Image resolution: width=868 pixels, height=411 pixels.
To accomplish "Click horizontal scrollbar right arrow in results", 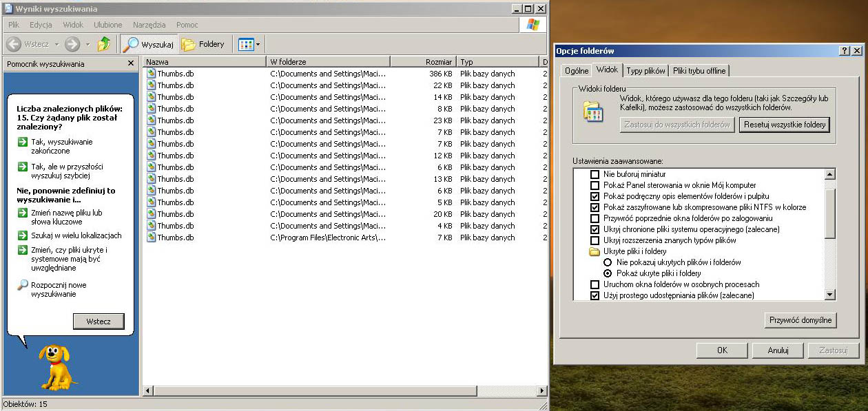I will (x=542, y=391).
